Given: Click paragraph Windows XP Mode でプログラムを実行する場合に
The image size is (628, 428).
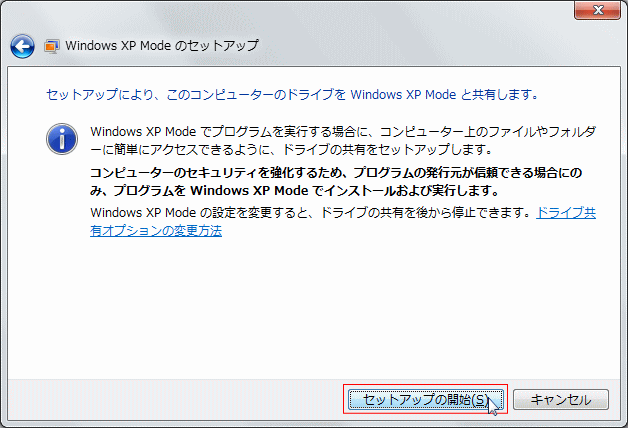Looking at the screenshot, I should click(x=343, y=141).
